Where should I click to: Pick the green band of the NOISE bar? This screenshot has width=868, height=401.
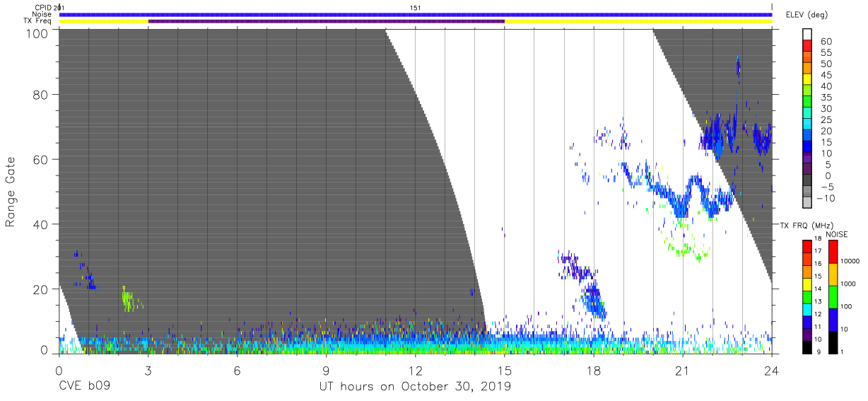pyautogui.click(x=832, y=297)
